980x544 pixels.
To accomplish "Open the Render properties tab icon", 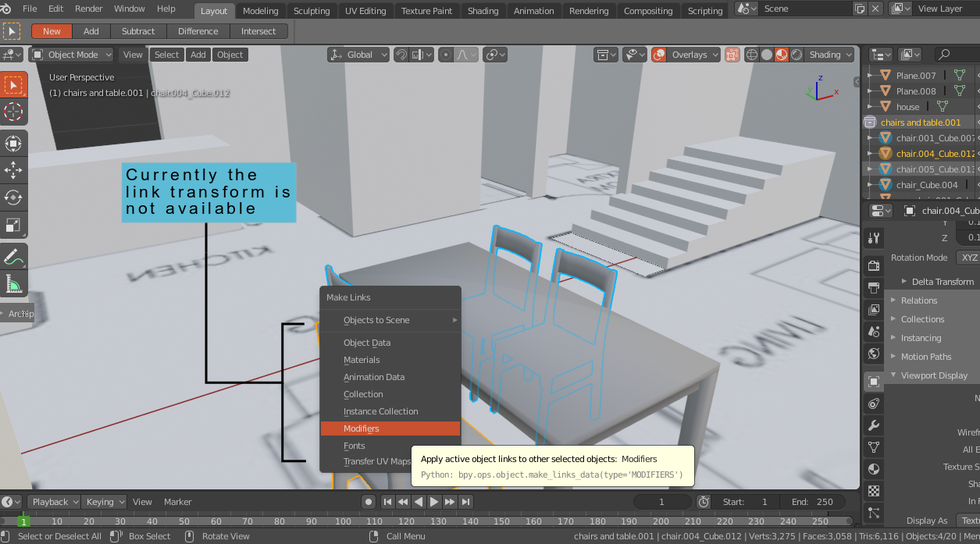I will [x=874, y=266].
